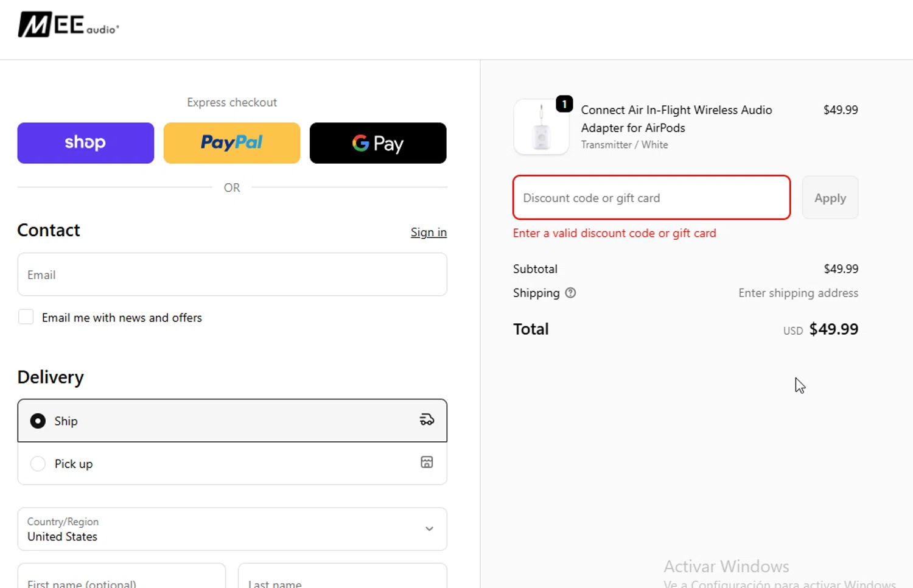
Task: Select the Pick up delivery option
Action: point(232,463)
